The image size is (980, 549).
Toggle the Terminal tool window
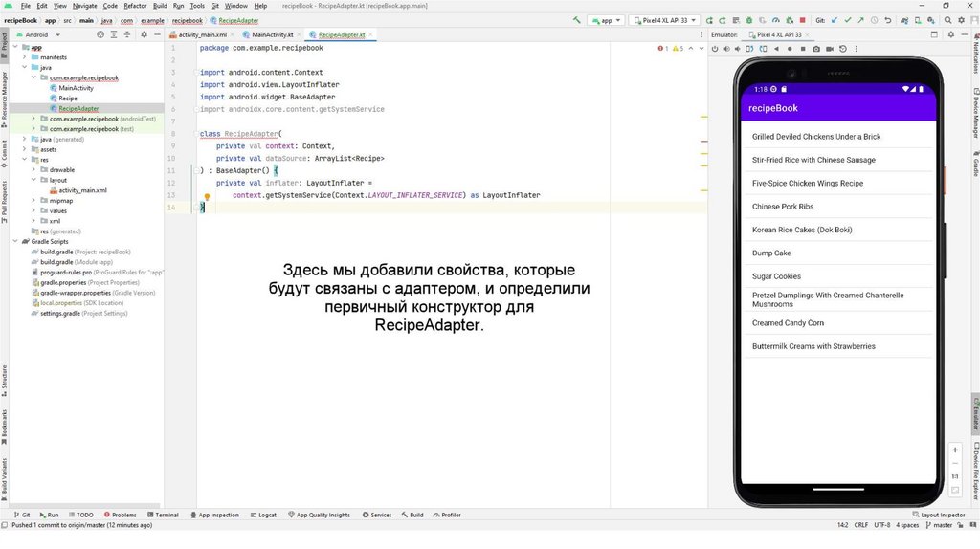tap(163, 515)
